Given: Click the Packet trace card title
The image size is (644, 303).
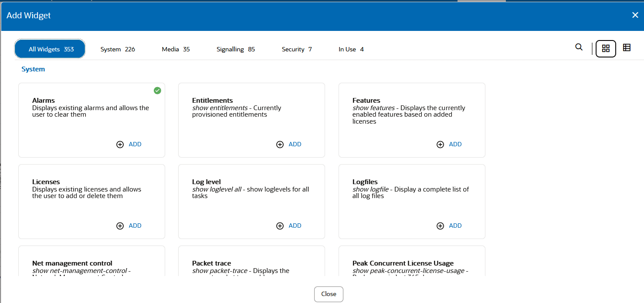Looking at the screenshot, I should [x=212, y=263].
